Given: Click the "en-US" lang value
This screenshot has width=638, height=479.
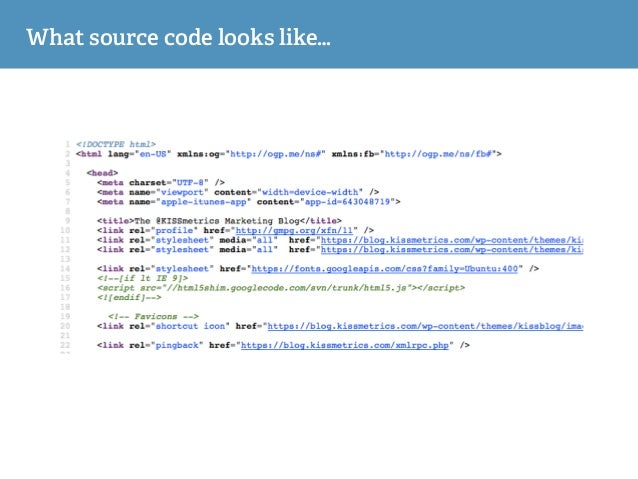Looking at the screenshot, I should (x=153, y=154).
